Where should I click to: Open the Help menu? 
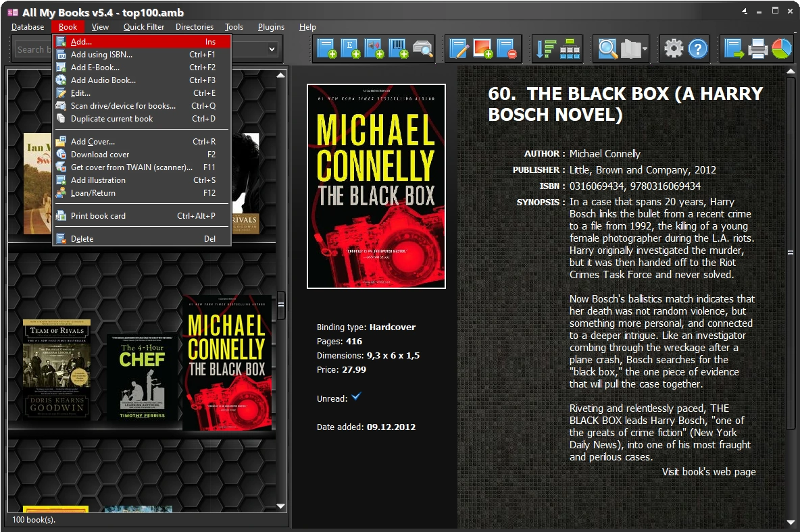[307, 27]
